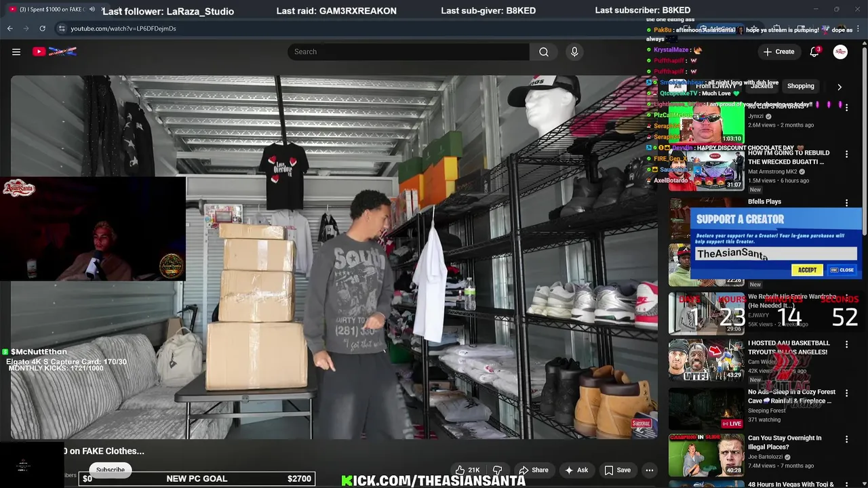Click the browser address bar URL

click(x=123, y=28)
